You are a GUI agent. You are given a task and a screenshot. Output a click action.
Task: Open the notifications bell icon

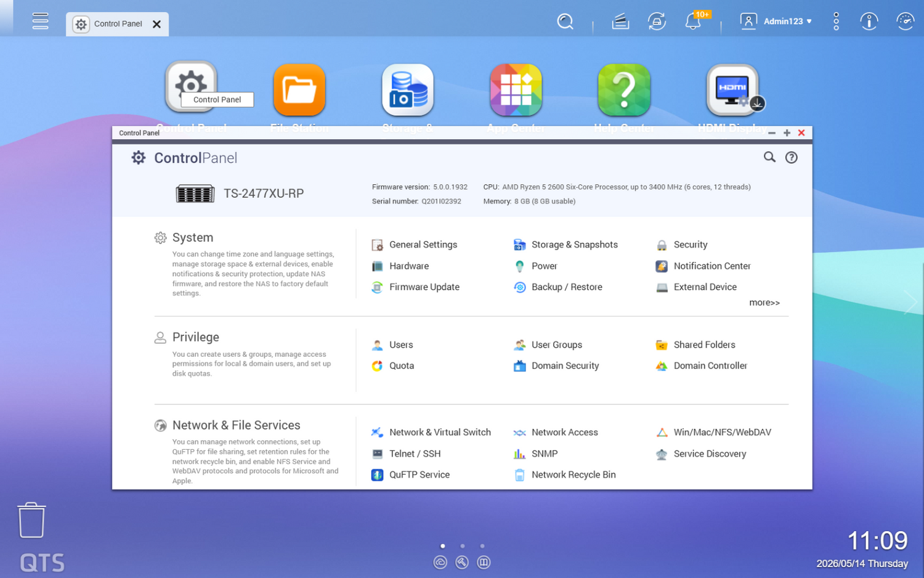coord(693,22)
